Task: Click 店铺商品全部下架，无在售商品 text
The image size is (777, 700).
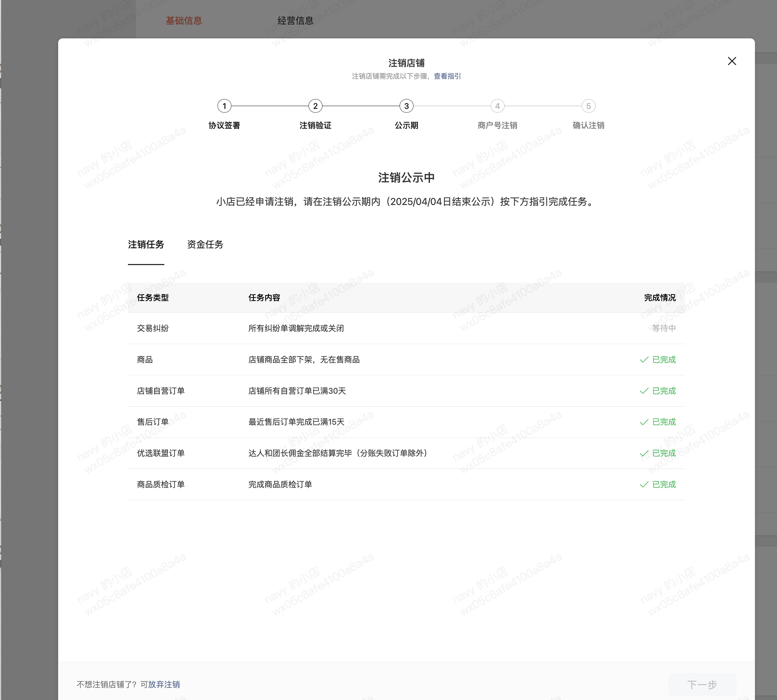Action: [304, 359]
